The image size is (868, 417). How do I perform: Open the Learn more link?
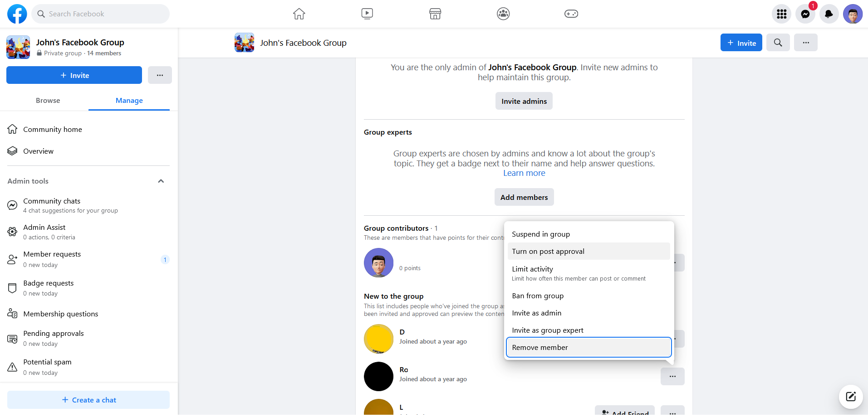(x=524, y=173)
